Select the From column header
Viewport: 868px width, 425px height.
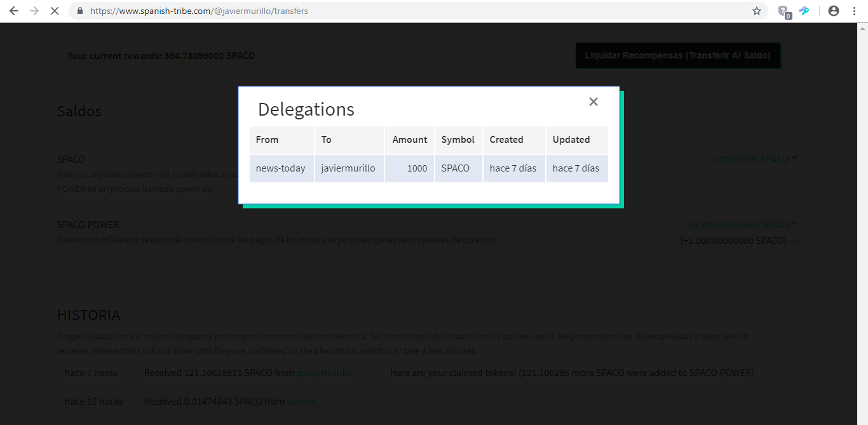(281, 140)
